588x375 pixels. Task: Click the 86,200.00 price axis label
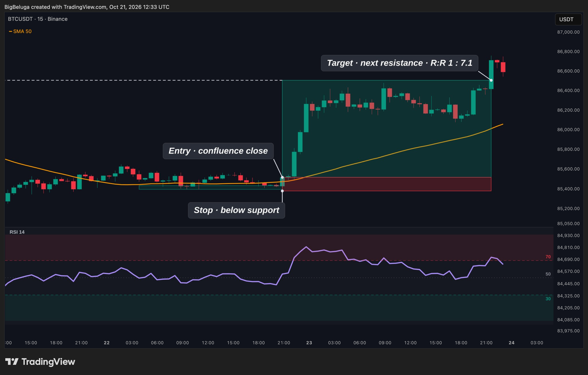tap(568, 110)
